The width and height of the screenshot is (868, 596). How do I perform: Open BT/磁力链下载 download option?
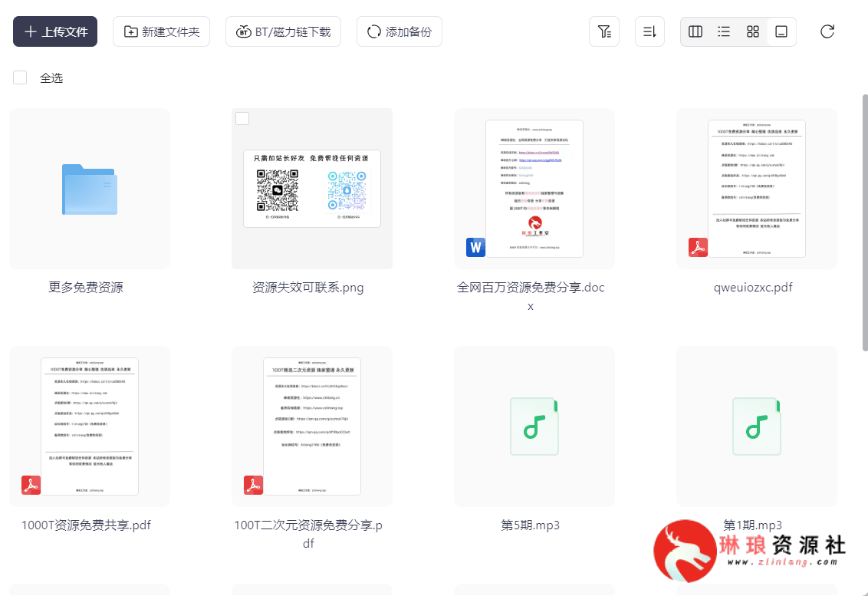click(284, 31)
